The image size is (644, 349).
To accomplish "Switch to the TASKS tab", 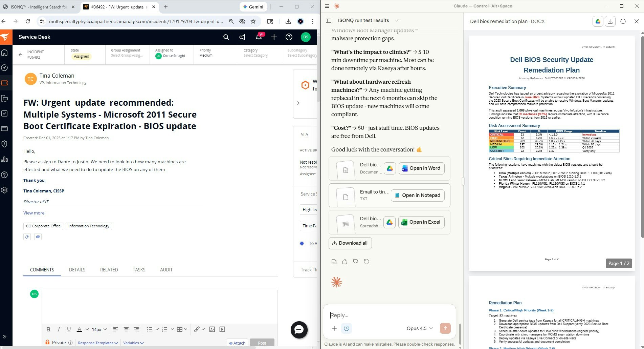I will click(139, 270).
